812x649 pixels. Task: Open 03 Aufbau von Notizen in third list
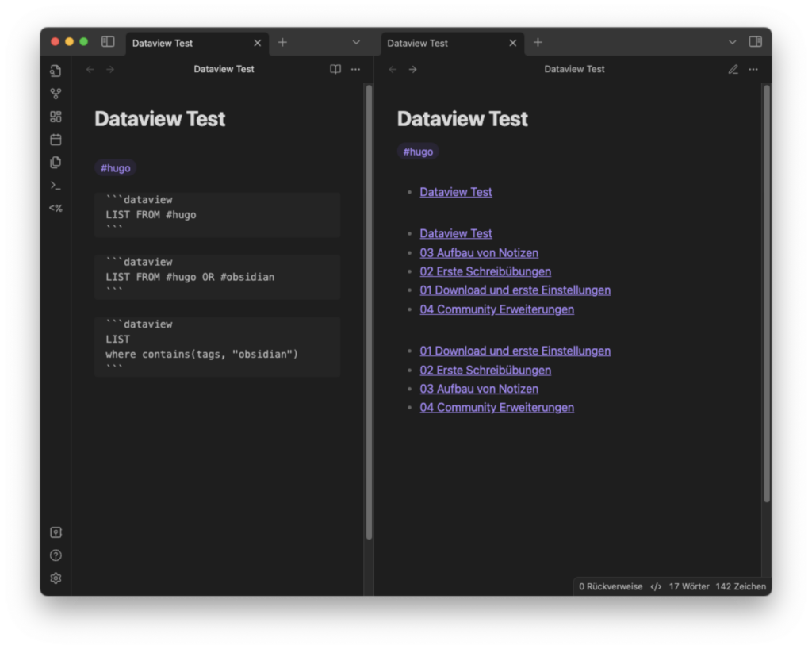tap(479, 389)
